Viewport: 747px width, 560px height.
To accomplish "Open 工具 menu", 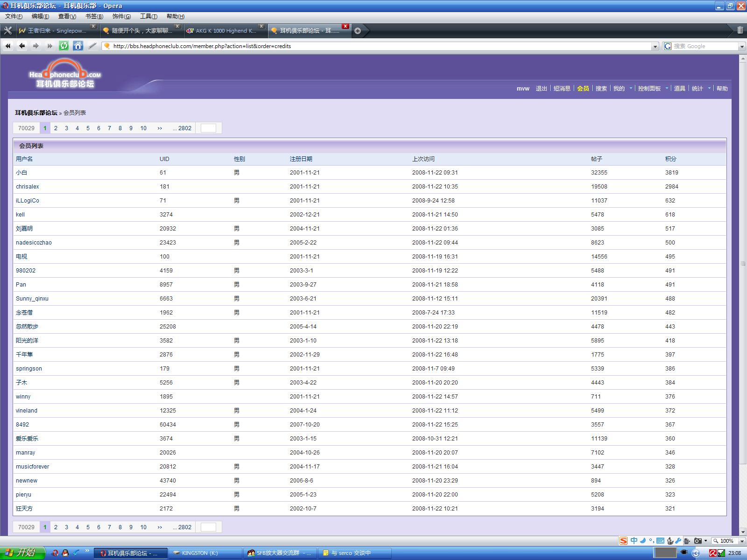I will tap(148, 16).
